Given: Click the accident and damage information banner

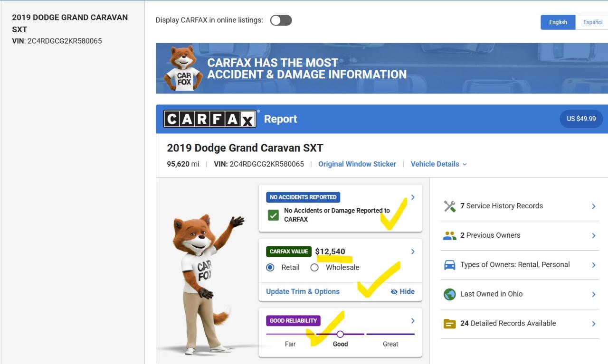Looking at the screenshot, I should click(382, 68).
